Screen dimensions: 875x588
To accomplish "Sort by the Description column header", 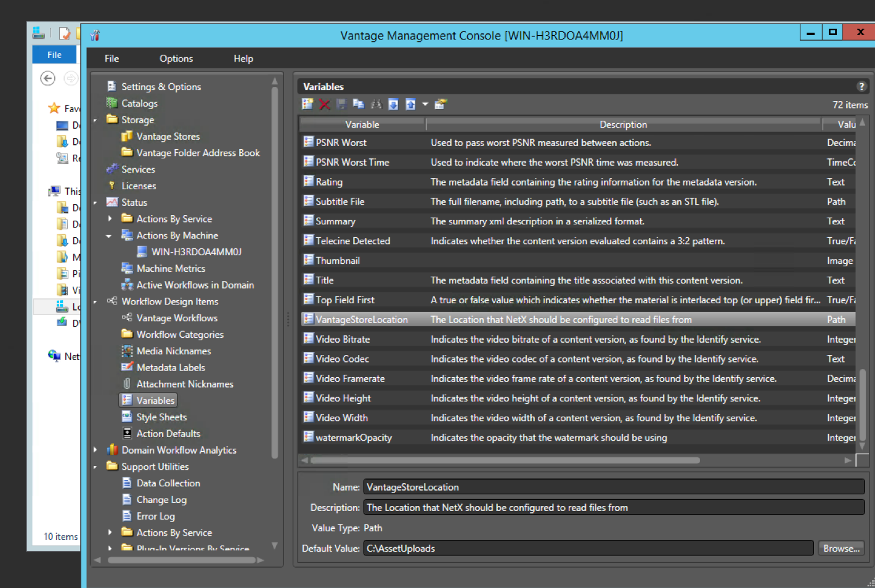I will point(624,125).
